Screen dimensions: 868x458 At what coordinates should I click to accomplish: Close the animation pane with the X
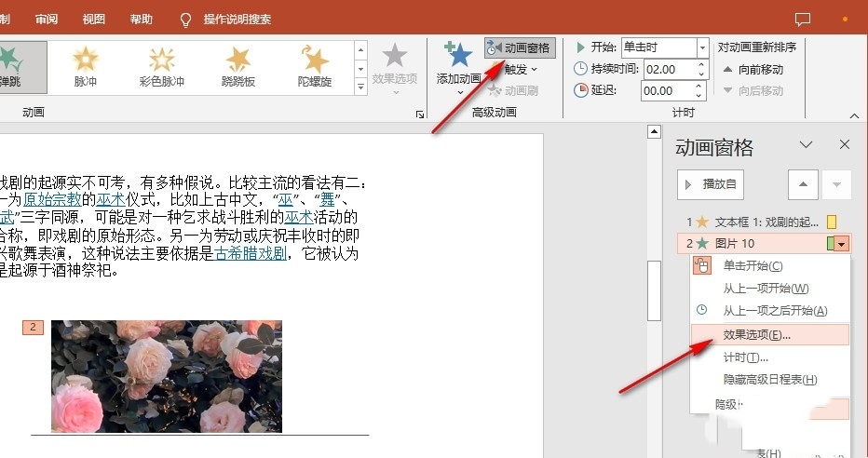point(845,144)
